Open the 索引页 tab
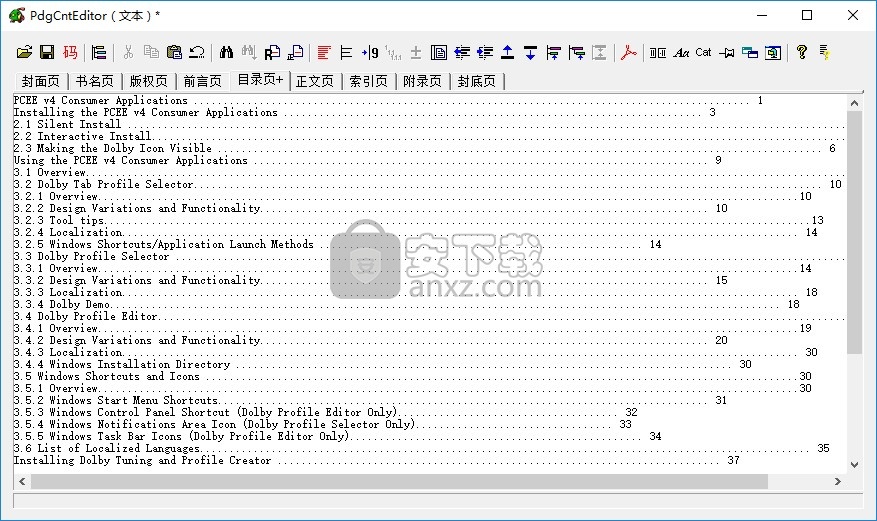 pos(368,82)
